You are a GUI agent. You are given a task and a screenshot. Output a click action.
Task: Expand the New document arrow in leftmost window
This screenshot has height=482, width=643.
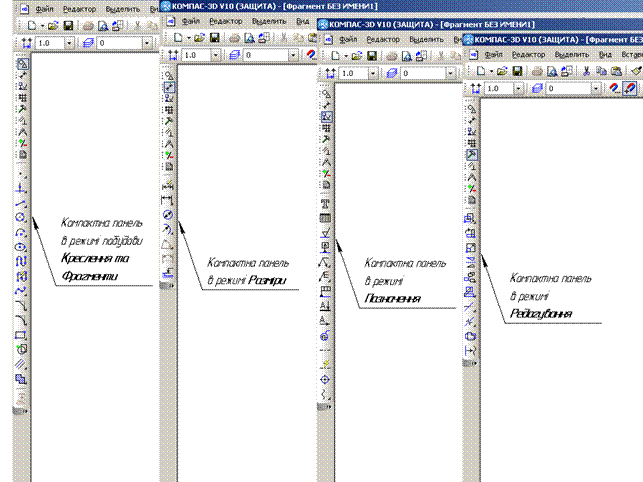coord(42,25)
